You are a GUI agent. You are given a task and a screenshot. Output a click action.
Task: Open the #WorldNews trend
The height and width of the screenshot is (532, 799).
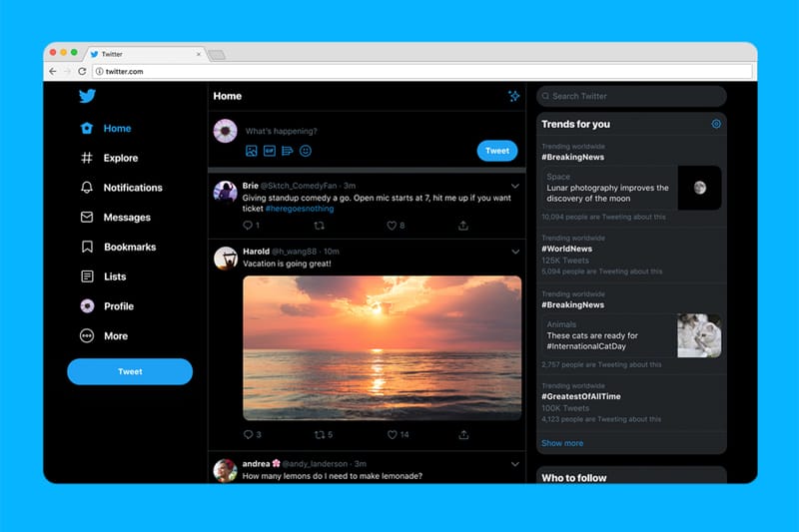point(631,255)
